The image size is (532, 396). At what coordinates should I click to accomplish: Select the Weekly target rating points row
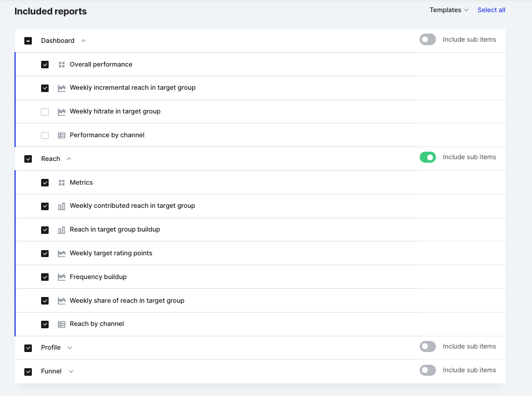pyautogui.click(x=260, y=253)
